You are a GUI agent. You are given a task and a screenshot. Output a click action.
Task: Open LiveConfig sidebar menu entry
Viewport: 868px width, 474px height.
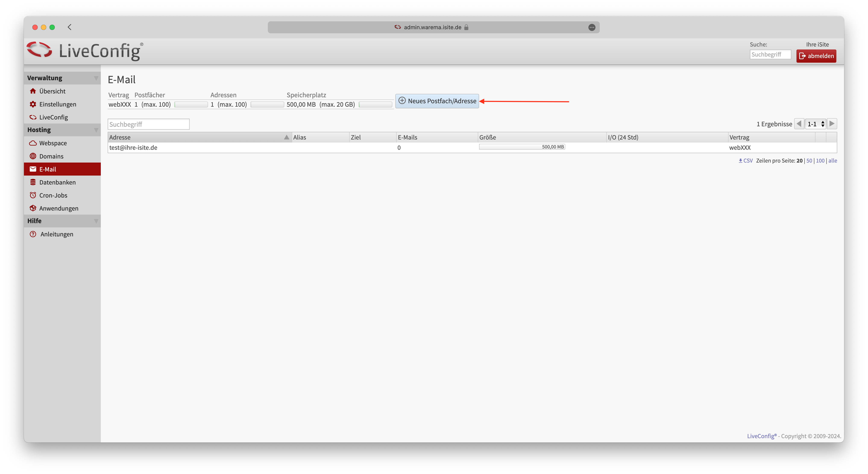53,117
